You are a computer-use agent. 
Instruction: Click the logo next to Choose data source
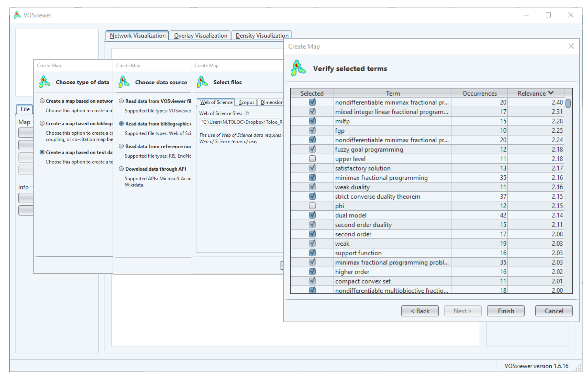124,82
